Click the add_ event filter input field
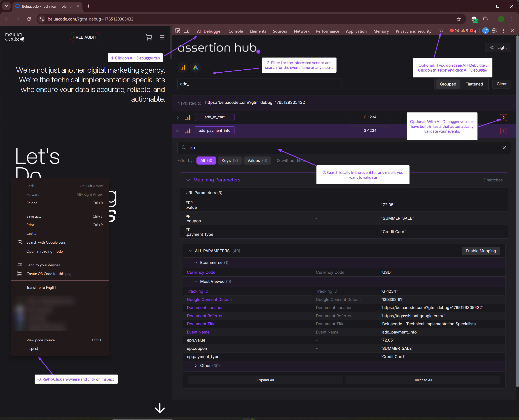Screen dimensions: 519x420 (x=259, y=84)
